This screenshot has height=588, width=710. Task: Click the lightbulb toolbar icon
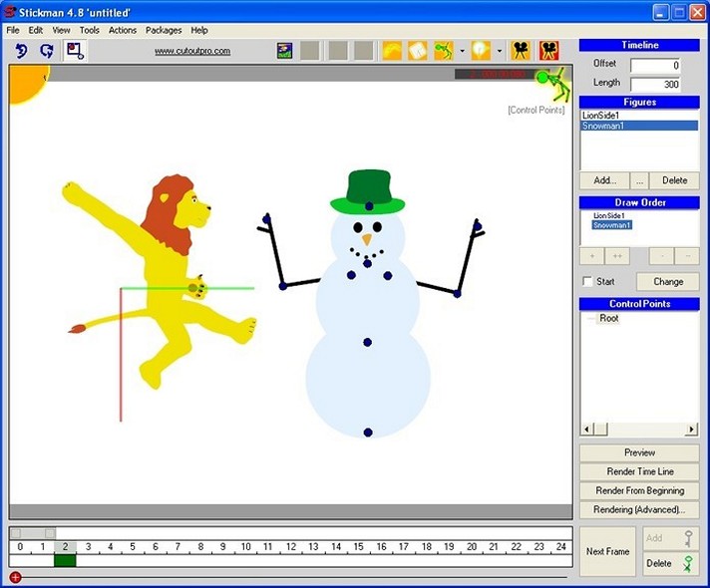pyautogui.click(x=481, y=51)
